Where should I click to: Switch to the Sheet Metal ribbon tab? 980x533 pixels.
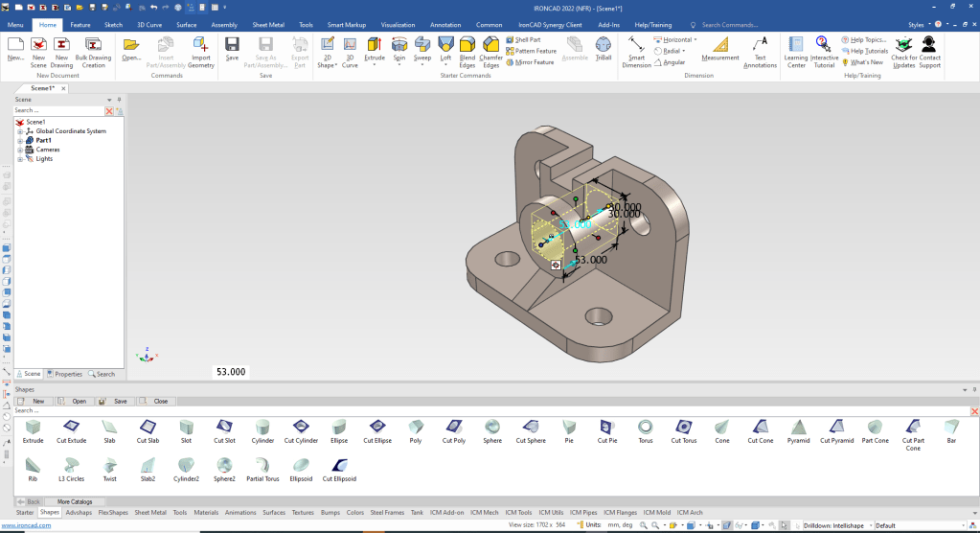pos(267,24)
